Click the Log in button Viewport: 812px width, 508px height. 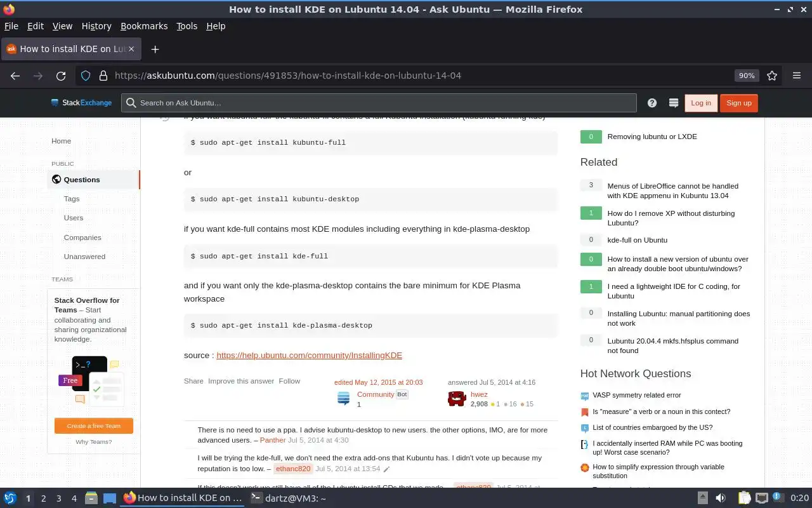[701, 103]
